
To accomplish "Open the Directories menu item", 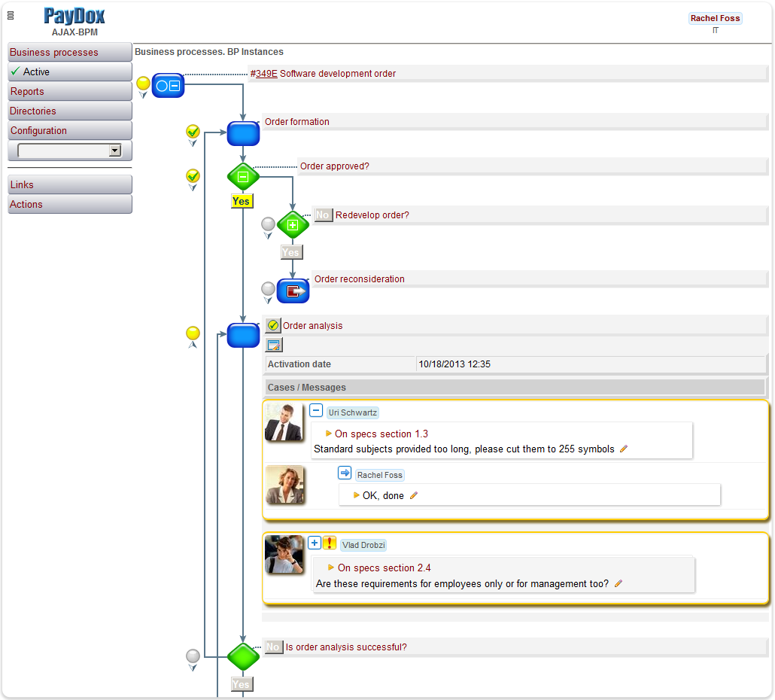I will 70,111.
